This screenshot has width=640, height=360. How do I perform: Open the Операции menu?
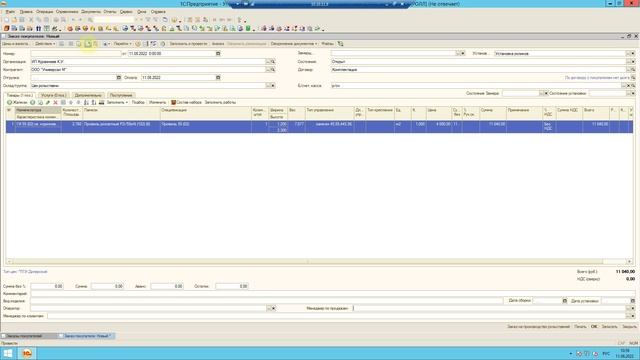pyautogui.click(x=44, y=12)
